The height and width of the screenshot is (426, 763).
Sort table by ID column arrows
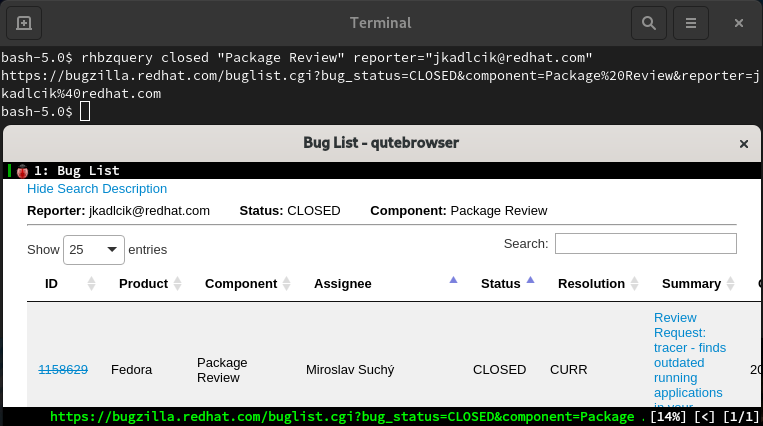click(92, 284)
